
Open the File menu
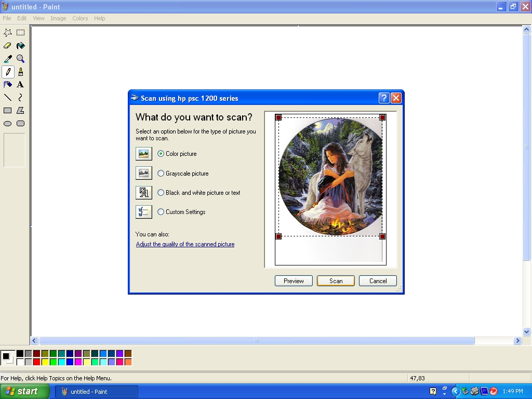pyautogui.click(x=7, y=18)
